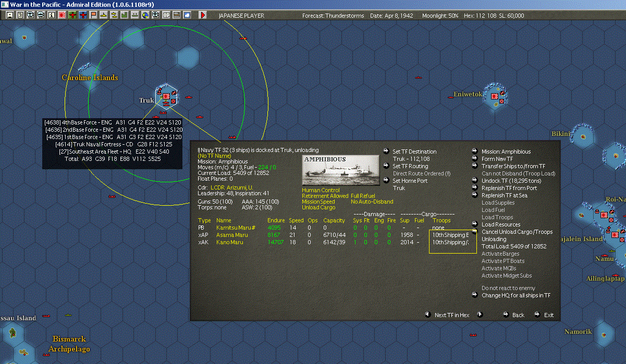626x364 pixels.
Task: Click the info 'i' toolbar icon
Action: (51, 15)
